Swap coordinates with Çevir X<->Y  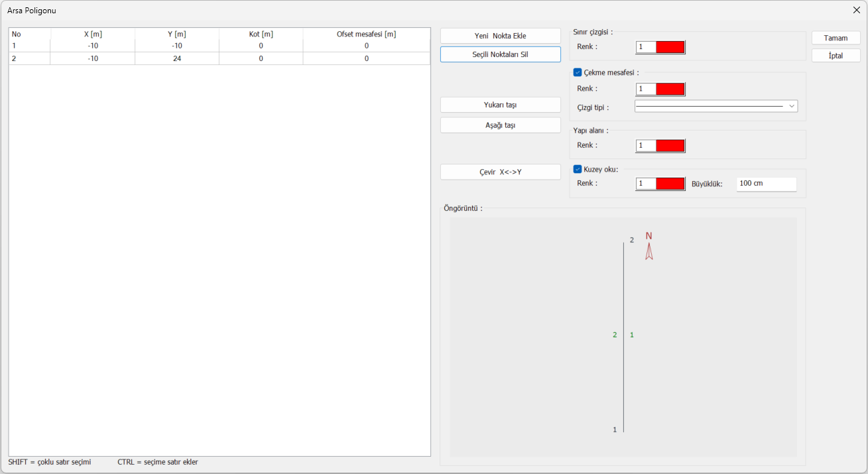500,172
